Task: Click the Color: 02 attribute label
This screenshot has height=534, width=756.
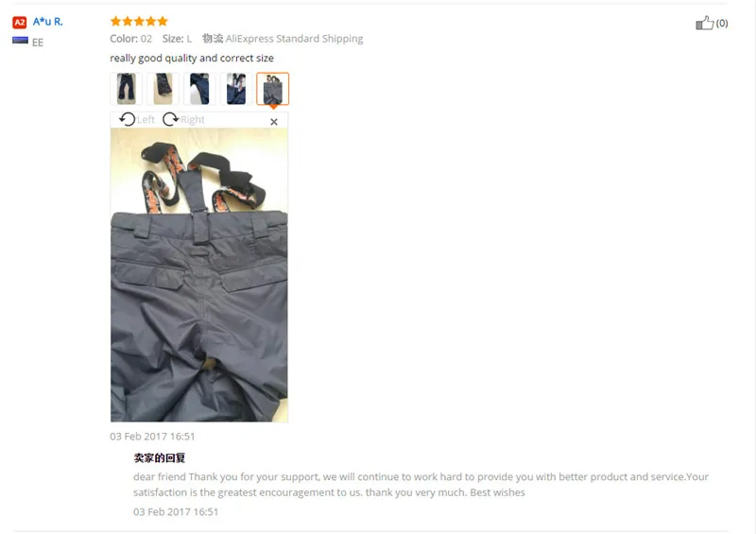Action: click(130, 39)
